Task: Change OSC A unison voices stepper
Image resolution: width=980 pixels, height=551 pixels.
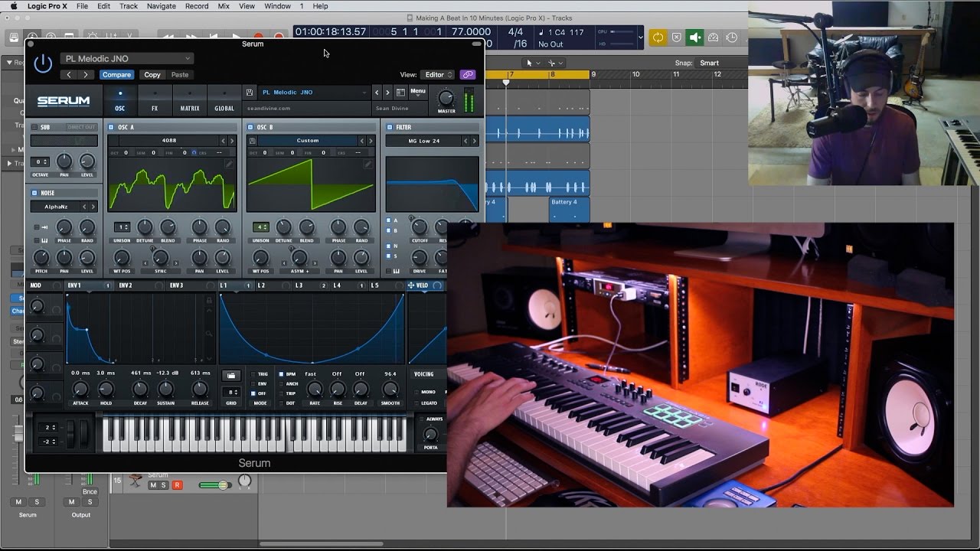Action: pos(122,227)
